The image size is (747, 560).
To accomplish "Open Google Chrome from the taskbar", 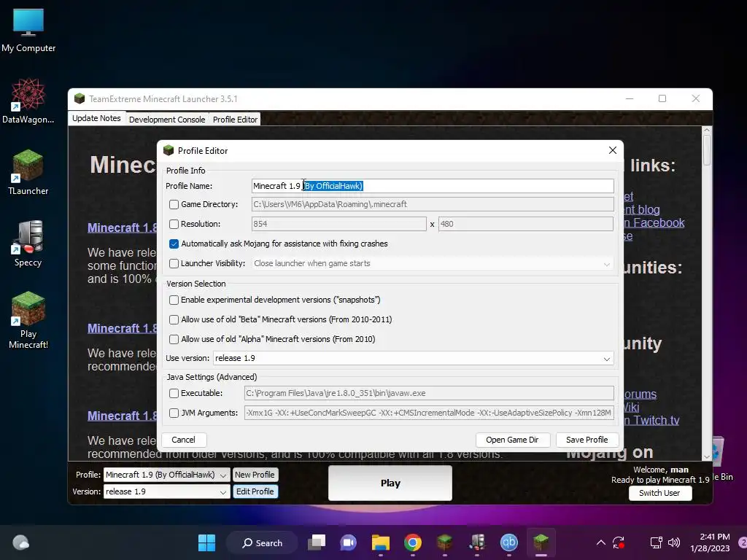I will pos(413,542).
